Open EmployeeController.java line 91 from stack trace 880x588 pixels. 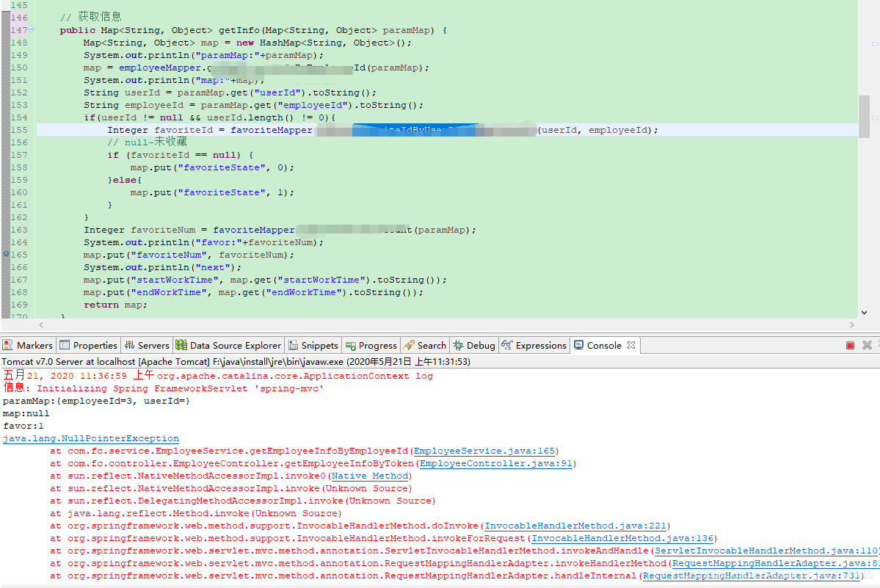point(495,463)
